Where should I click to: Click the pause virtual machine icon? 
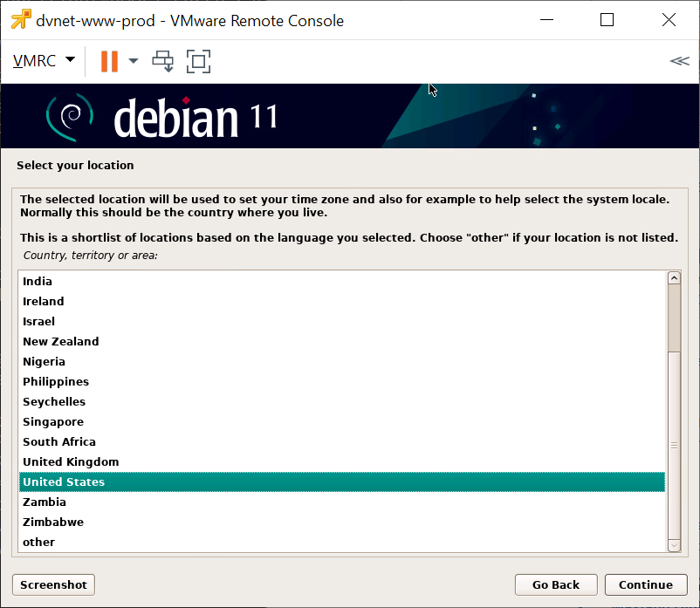coord(109,61)
